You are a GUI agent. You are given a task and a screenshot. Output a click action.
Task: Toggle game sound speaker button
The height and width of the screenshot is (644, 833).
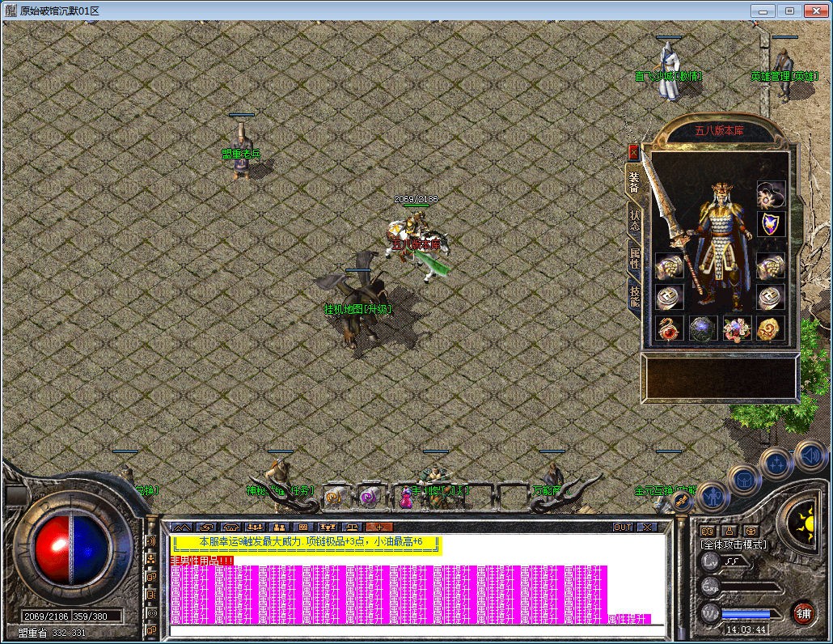coord(810,456)
